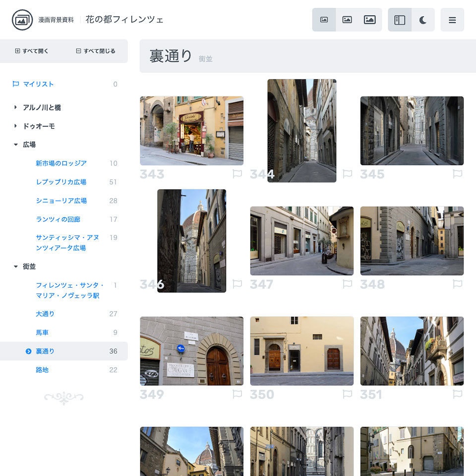Open the hamburger menu
476x476 pixels.
(452, 20)
